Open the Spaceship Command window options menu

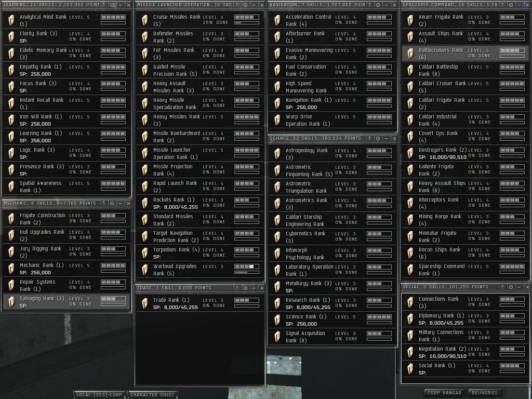(x=503, y=5)
